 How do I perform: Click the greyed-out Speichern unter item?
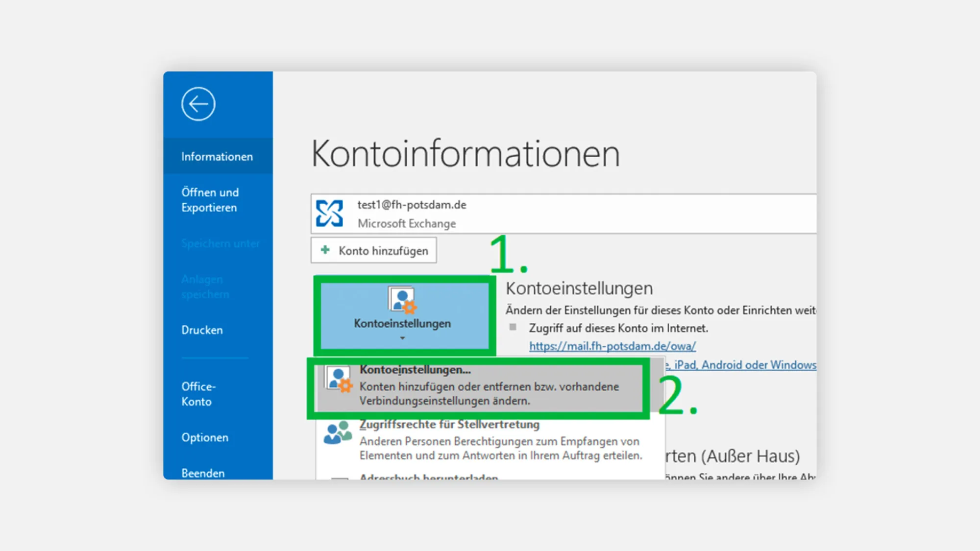point(220,243)
